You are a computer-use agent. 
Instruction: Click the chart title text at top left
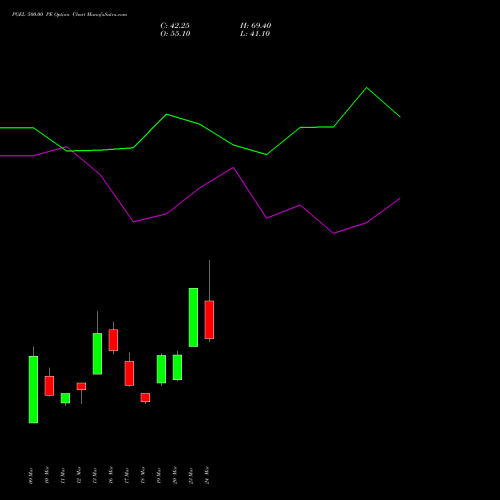tap(69, 15)
